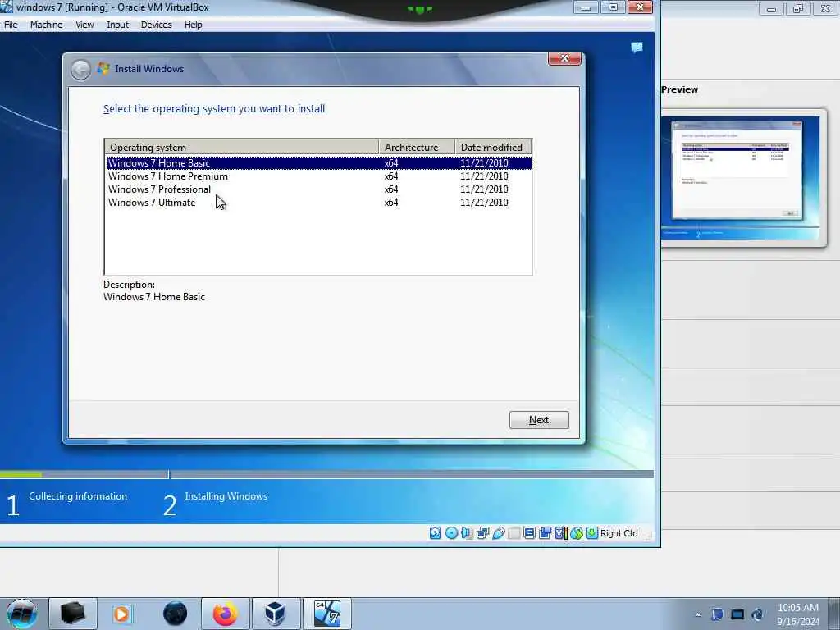
Task: Select Windows 7 Ultimate
Action: [319, 203]
